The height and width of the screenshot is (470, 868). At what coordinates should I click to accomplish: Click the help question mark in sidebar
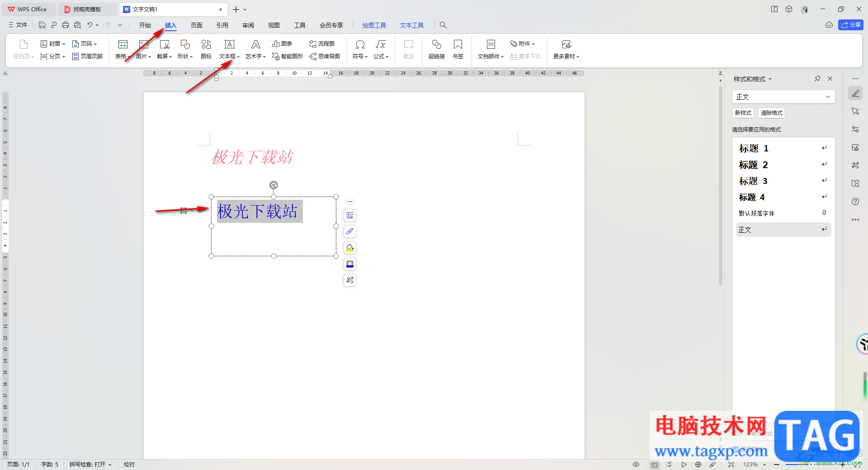click(x=855, y=202)
